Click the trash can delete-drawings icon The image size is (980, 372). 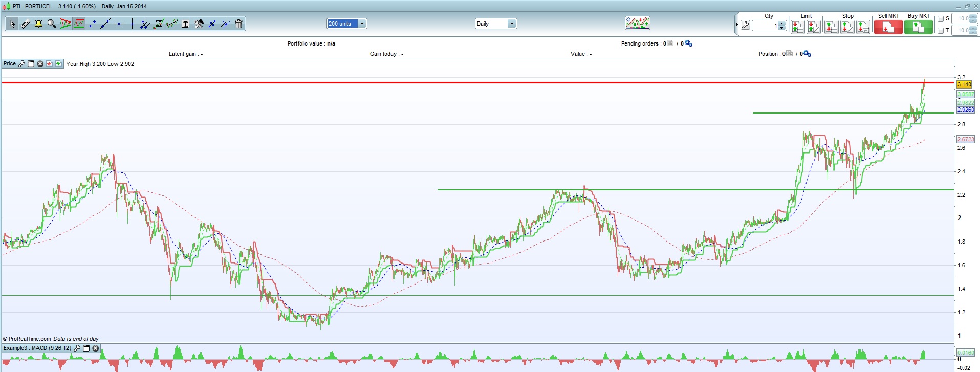coord(238,24)
